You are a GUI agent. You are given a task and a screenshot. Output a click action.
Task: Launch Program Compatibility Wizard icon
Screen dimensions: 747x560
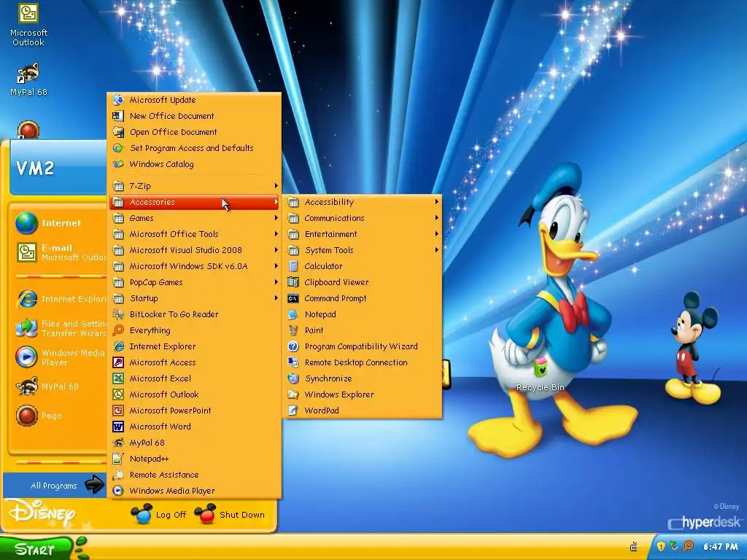coord(293,346)
